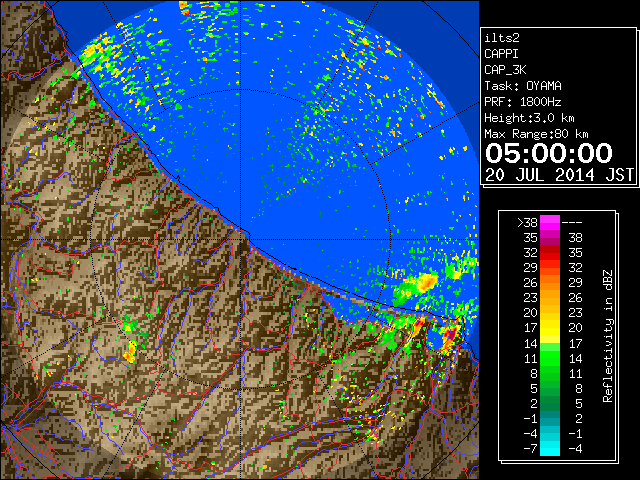640x480 pixels.
Task: Click the 'ilts2' product label
Action: 502,38
